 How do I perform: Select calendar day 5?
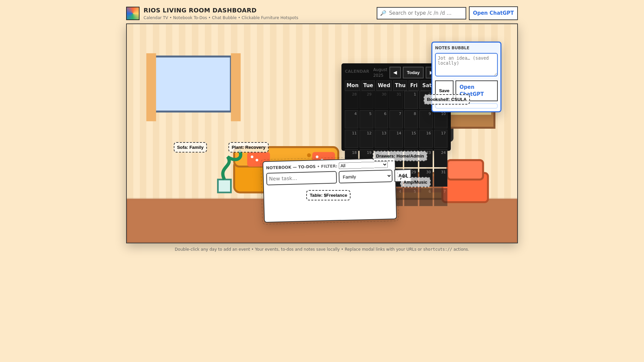(x=366, y=119)
